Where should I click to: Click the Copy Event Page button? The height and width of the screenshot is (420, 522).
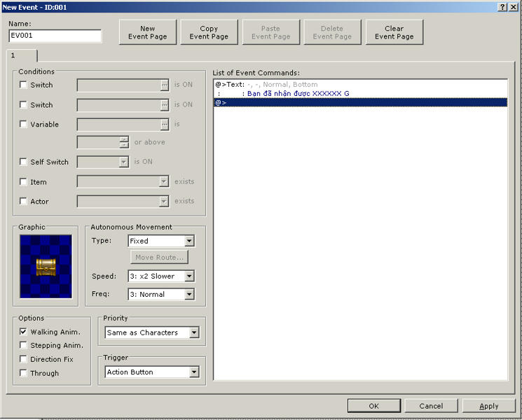(x=209, y=32)
